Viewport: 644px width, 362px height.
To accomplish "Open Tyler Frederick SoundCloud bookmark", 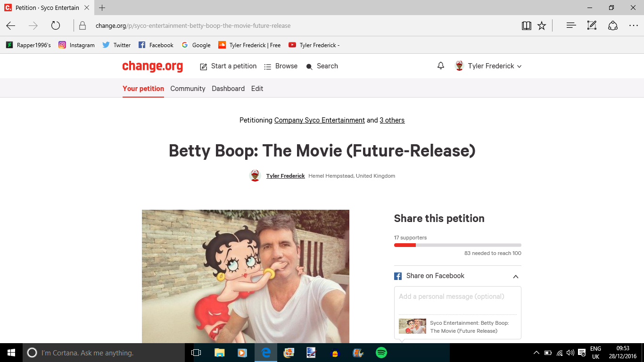I will pyautogui.click(x=249, y=45).
